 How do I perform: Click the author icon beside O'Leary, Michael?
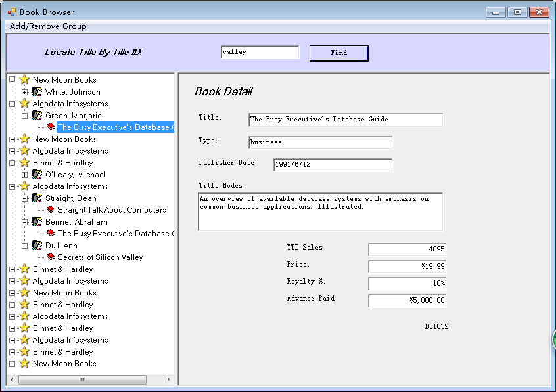[37, 175]
